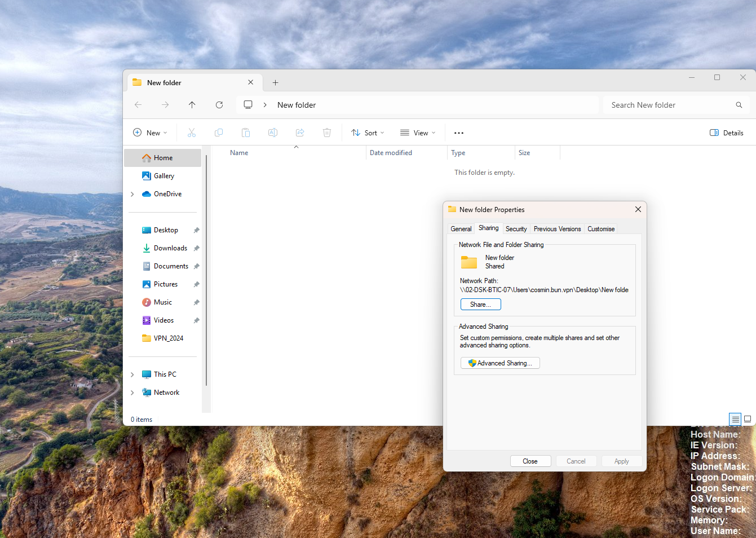Click the Search New folder field
Image resolution: width=756 pixels, height=538 pixels.
(676, 105)
